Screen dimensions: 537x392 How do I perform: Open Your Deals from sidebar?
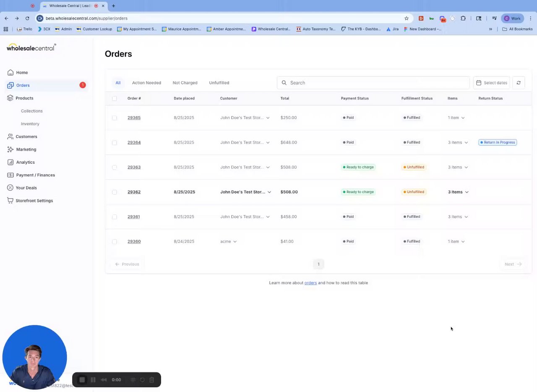tap(26, 188)
